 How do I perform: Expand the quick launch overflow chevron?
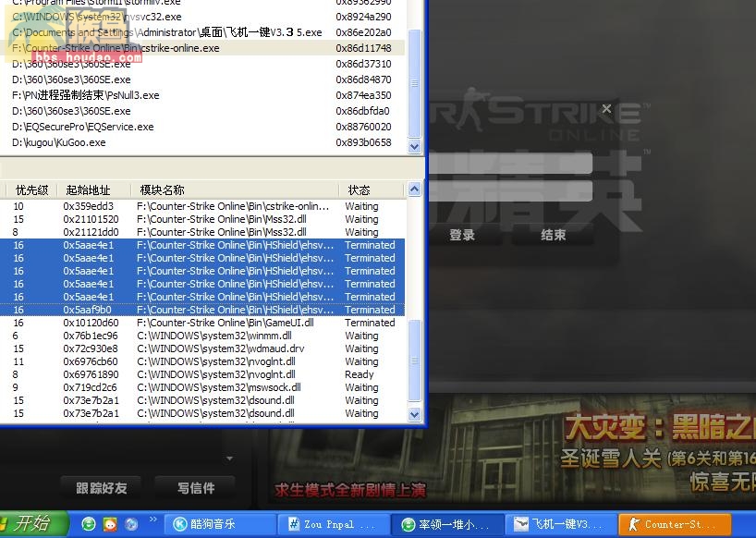(153, 520)
